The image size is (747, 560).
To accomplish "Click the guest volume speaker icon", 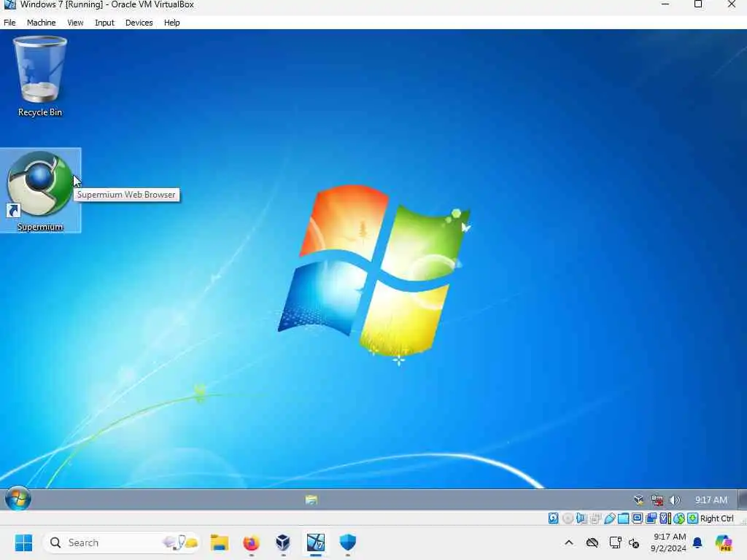I will coord(674,500).
